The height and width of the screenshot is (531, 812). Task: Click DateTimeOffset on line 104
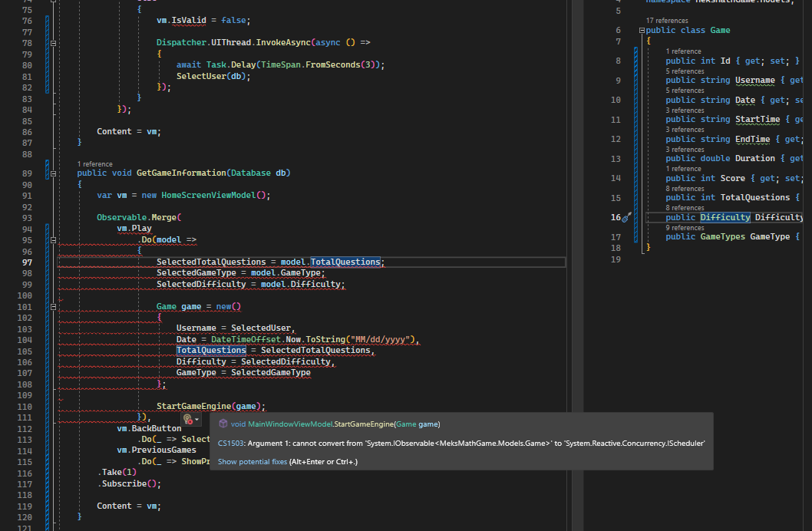tap(246, 339)
